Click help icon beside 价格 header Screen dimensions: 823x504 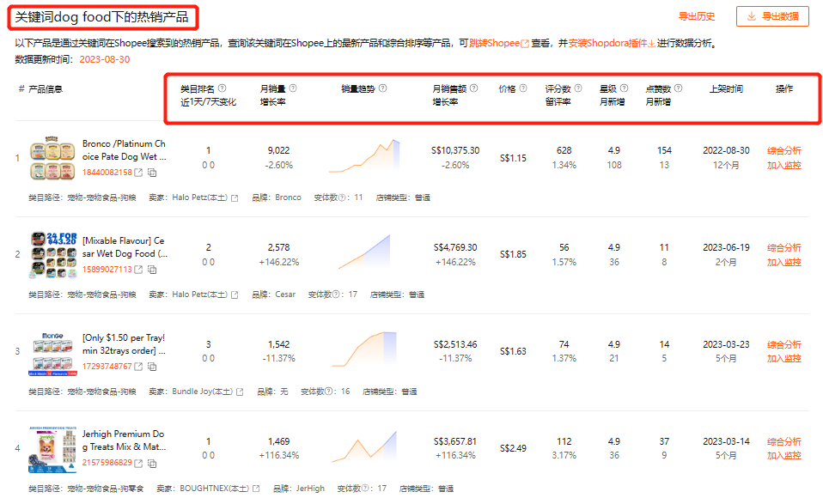click(523, 88)
